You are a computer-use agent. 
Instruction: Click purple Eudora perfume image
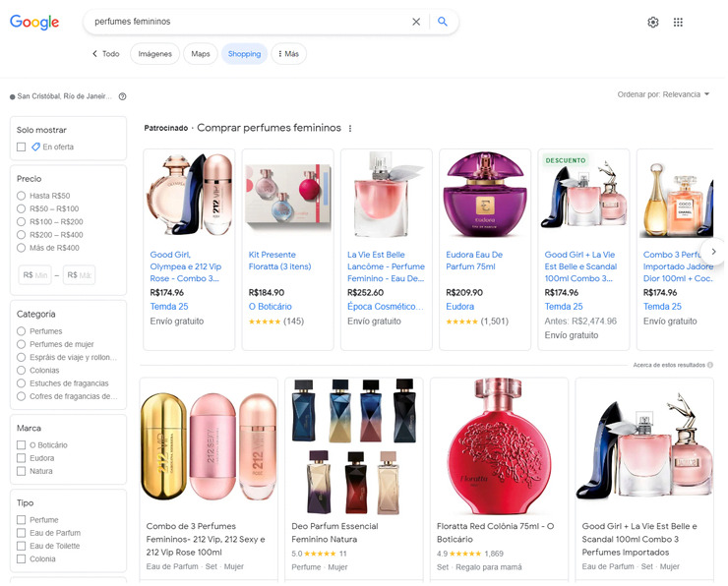pos(485,194)
